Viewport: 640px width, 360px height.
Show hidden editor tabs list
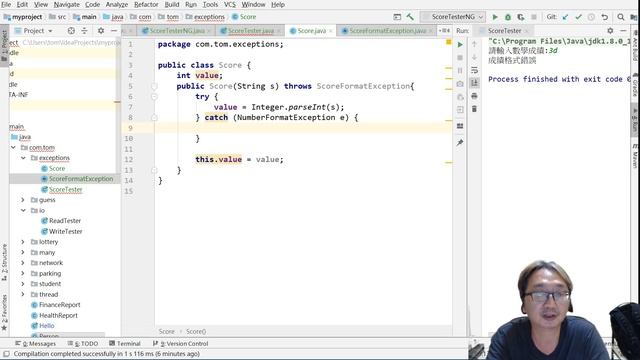[x=444, y=31]
